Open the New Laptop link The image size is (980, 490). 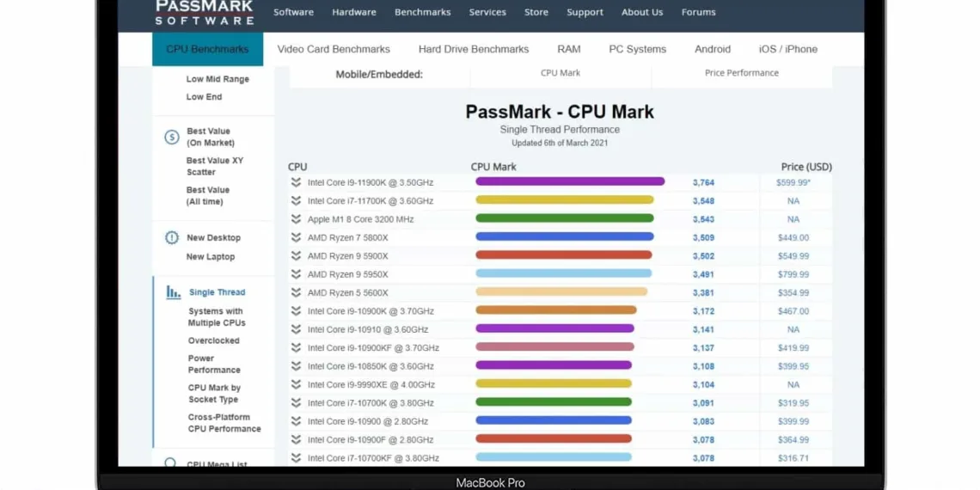click(x=211, y=257)
